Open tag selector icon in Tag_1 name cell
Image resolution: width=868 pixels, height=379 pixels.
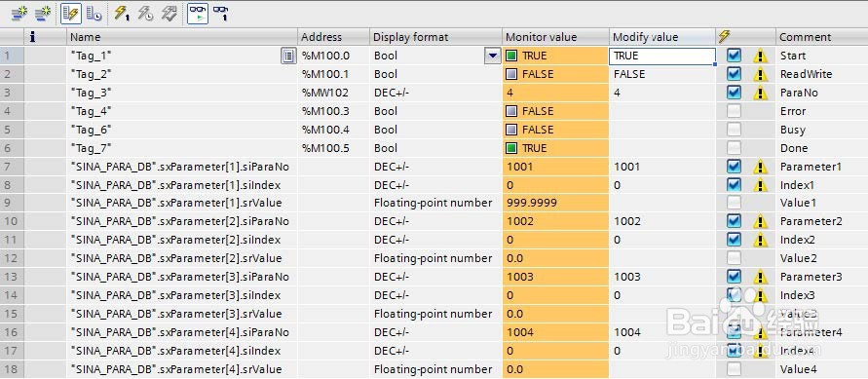(287, 56)
